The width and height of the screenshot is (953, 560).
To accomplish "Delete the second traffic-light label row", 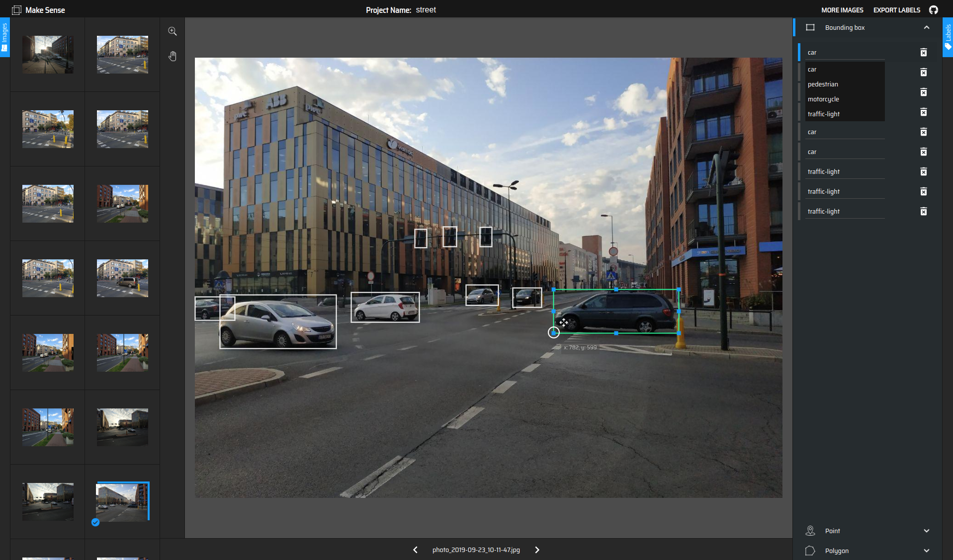I will (x=924, y=192).
